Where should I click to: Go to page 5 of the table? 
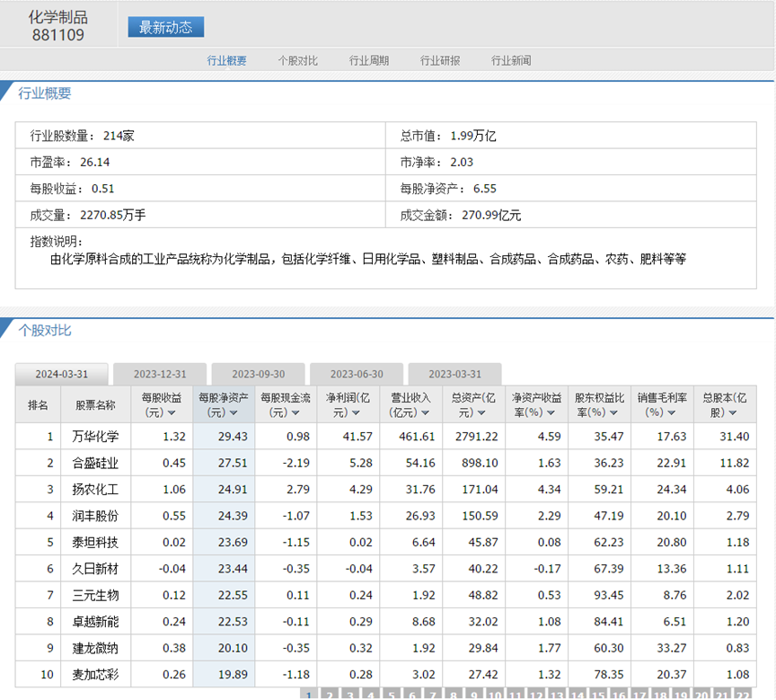[x=392, y=694]
